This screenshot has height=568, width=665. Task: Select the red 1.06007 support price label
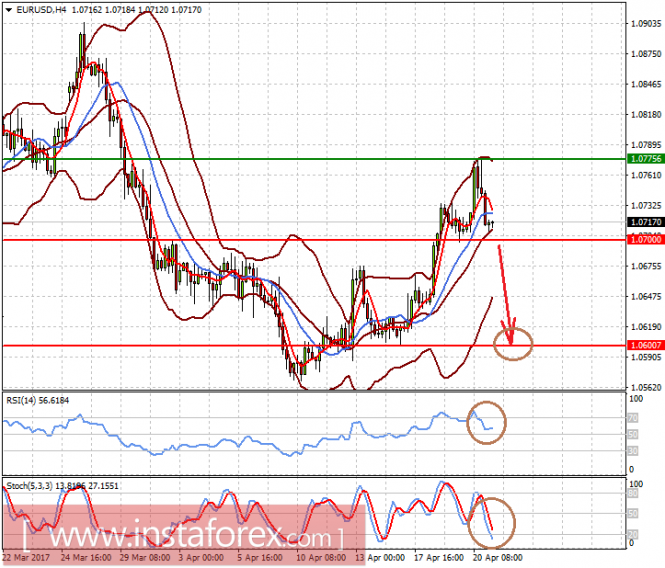pyautogui.click(x=646, y=345)
